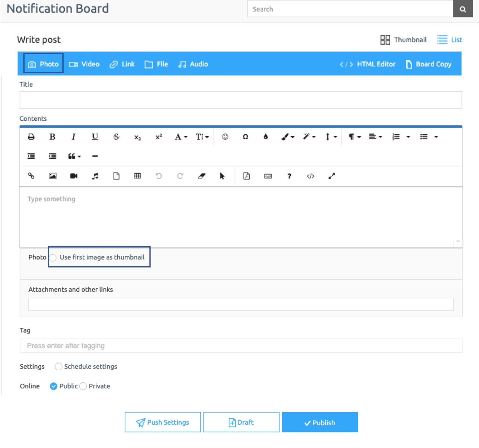The image size is (479, 448).
Task: Click the insert image icon in editor
Action: coord(52,176)
